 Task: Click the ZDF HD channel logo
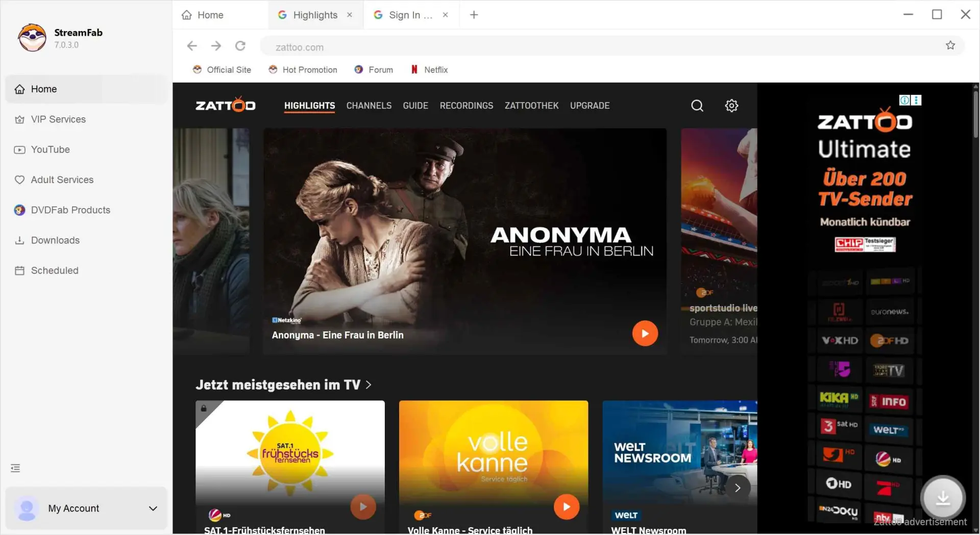[x=889, y=341]
